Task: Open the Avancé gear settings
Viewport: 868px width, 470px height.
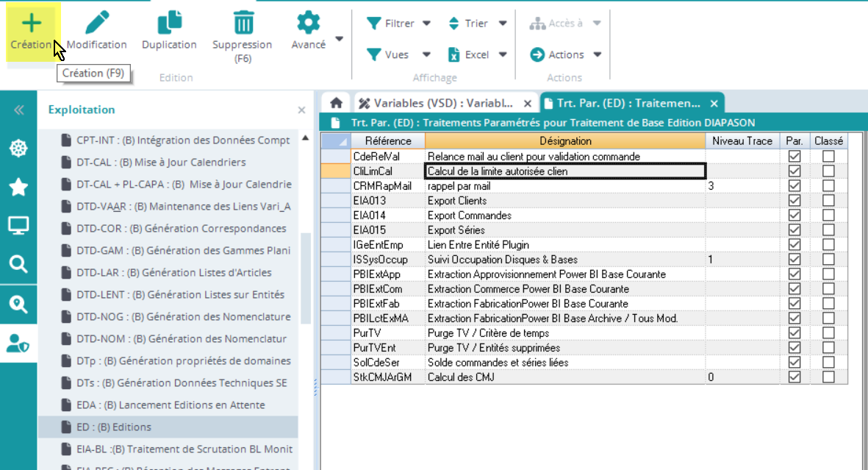Action: coord(308,23)
